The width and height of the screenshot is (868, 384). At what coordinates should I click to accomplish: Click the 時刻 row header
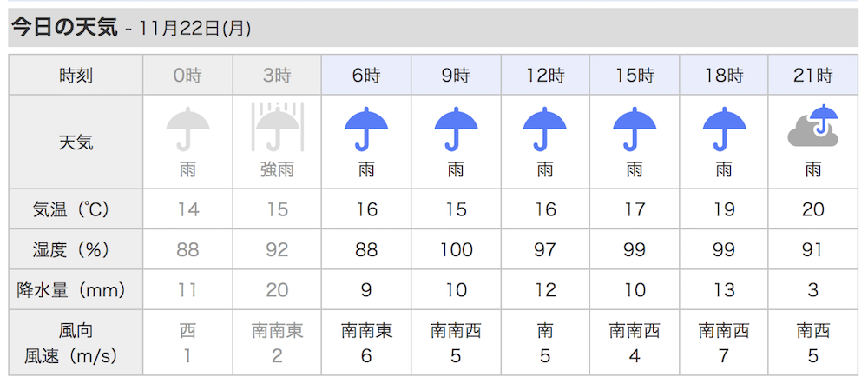76,75
